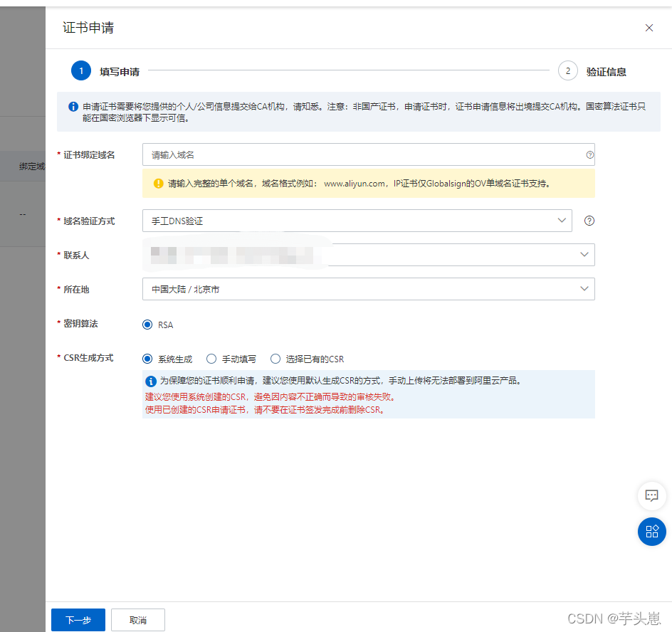Select the 选择已有的CSR option
This screenshot has height=632, width=672.
275,359
